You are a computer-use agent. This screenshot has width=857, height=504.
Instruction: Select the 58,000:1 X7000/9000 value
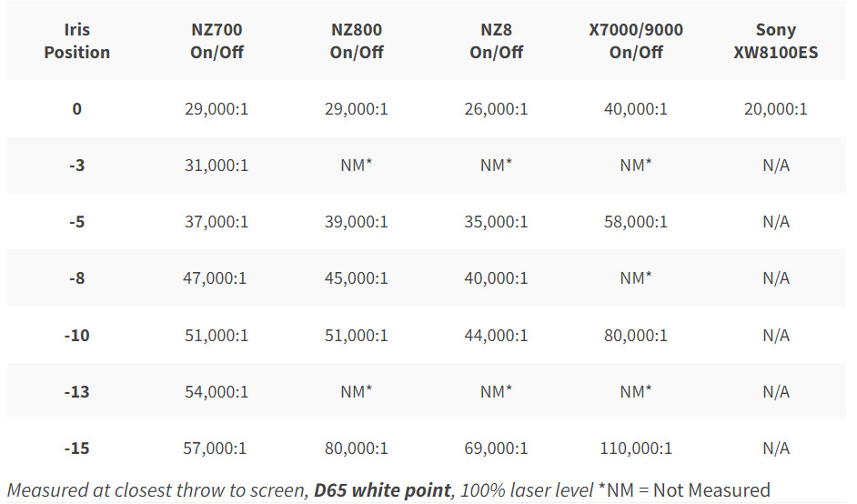click(x=636, y=222)
